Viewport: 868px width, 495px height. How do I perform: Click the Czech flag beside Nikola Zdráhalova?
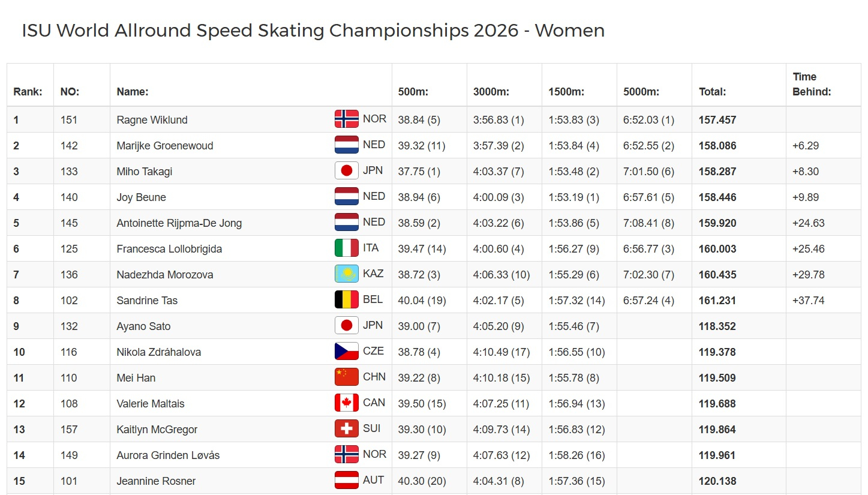point(347,352)
